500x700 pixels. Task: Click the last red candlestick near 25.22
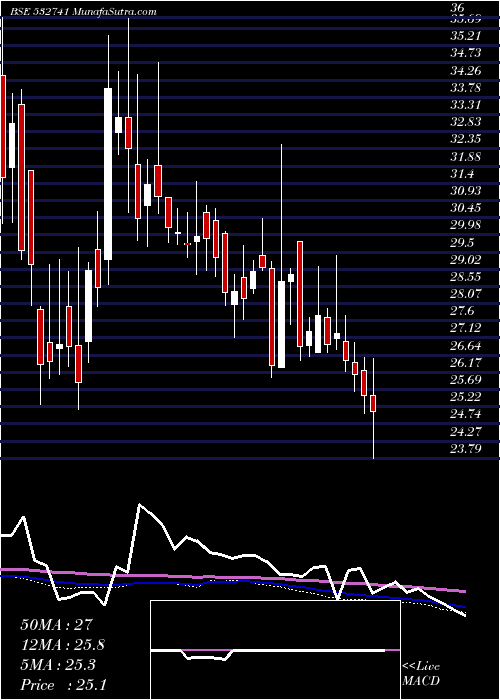pos(373,403)
